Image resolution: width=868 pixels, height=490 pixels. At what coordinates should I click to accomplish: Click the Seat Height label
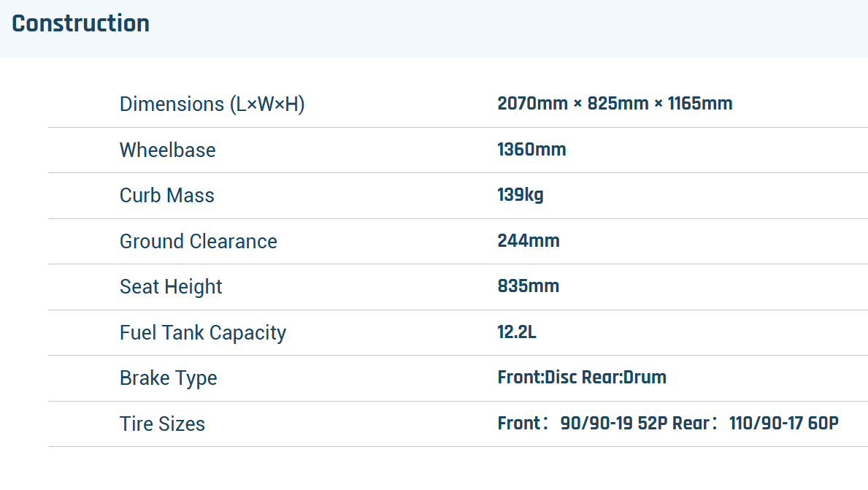point(171,287)
